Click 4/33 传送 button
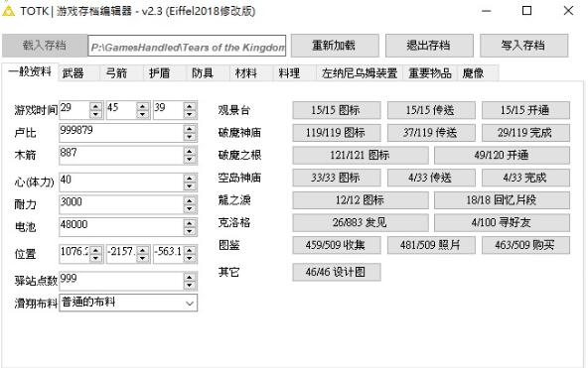588x368 pixels. click(x=431, y=178)
